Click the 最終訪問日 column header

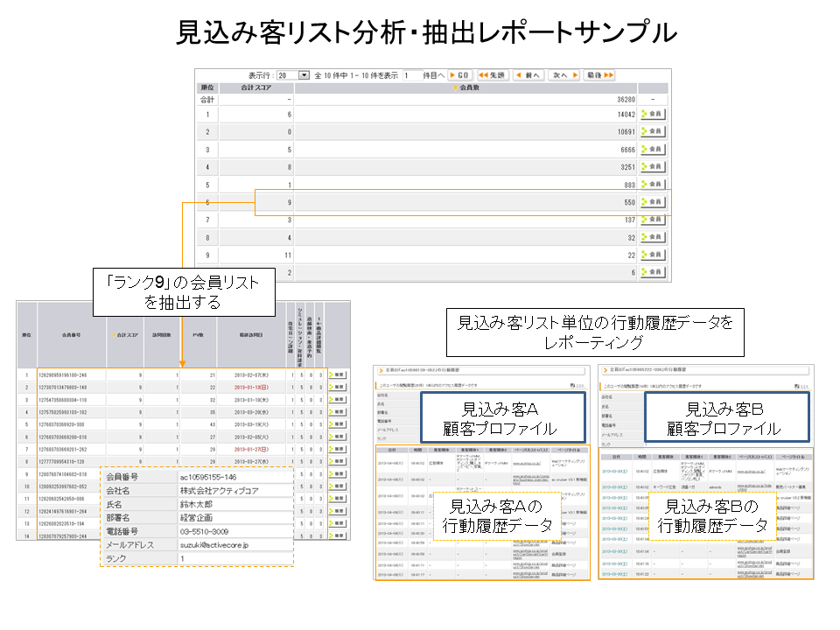(251, 335)
